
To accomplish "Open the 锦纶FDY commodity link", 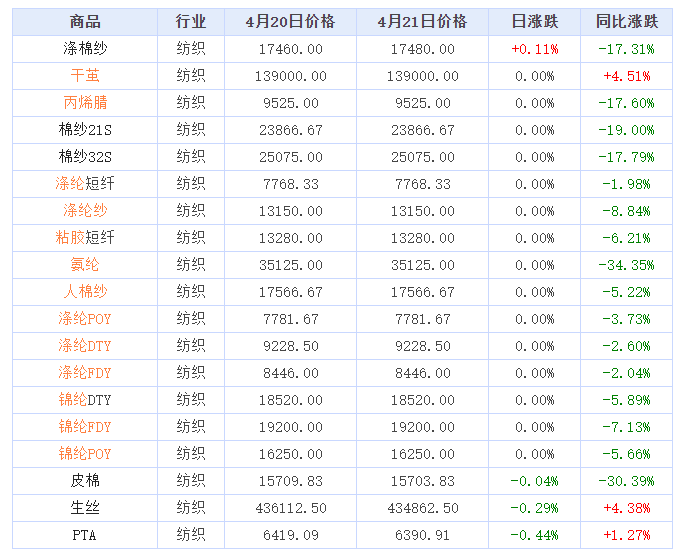I will tap(85, 427).
